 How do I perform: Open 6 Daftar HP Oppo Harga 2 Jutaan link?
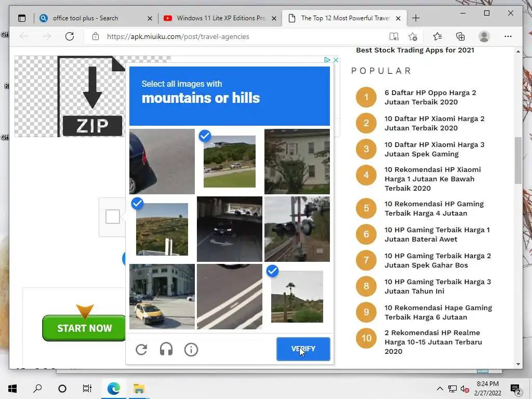point(430,97)
